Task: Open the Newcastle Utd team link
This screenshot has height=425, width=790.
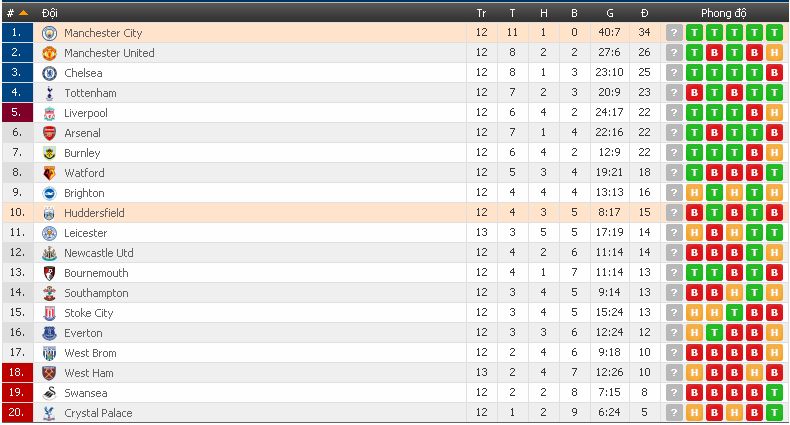Action: [x=98, y=253]
